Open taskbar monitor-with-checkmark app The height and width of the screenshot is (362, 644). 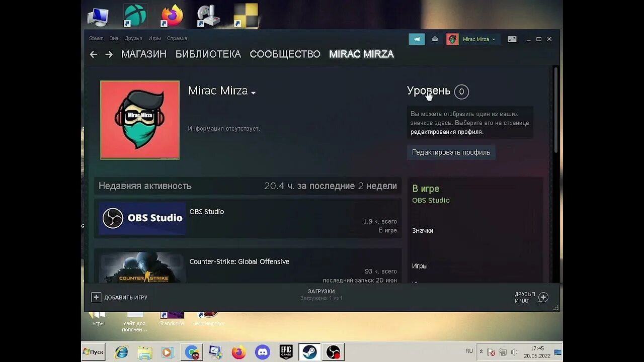215,352
